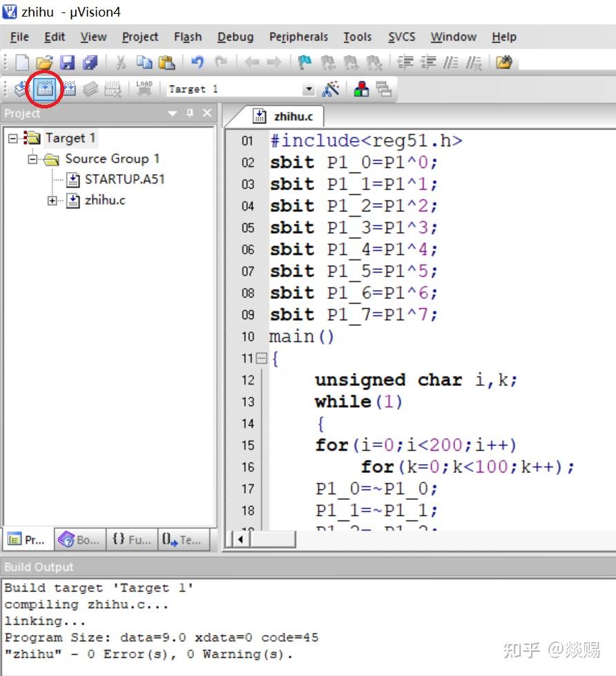
Task: Go to the next bookmark icon
Action: click(x=351, y=63)
